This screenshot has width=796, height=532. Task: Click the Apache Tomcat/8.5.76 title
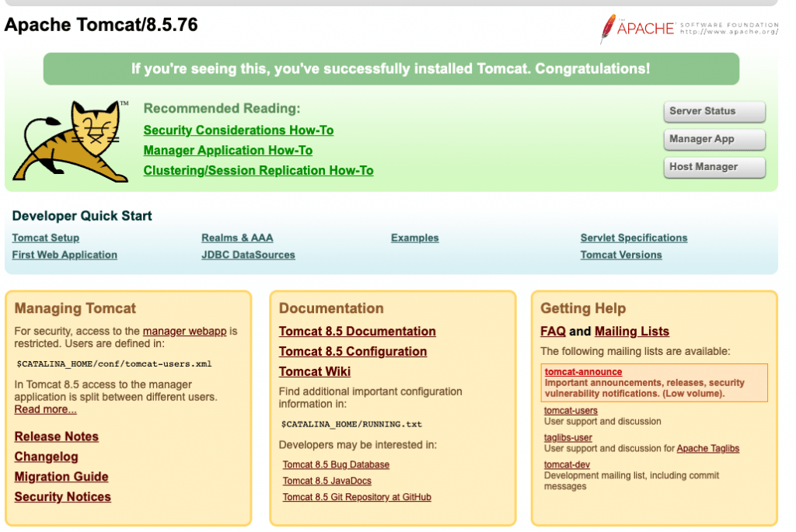(x=101, y=25)
